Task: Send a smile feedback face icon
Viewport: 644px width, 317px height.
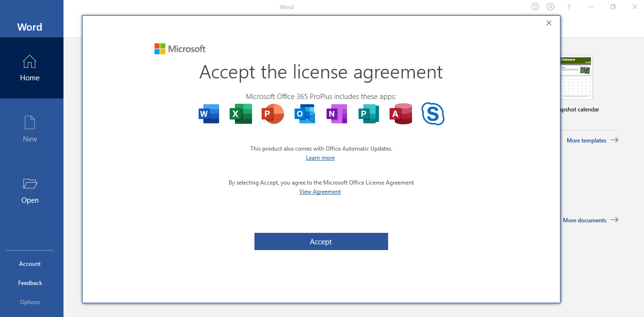Action: pos(535,7)
